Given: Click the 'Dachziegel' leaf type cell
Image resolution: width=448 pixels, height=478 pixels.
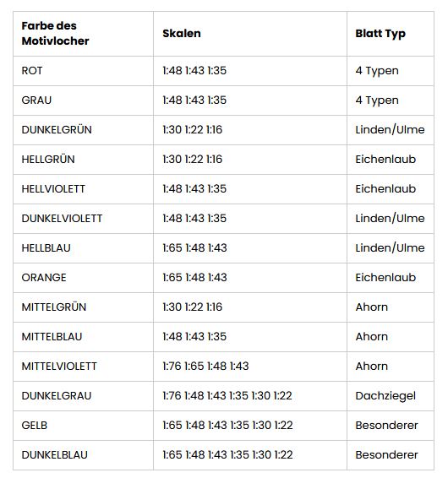Looking at the screenshot, I should click(385, 396).
